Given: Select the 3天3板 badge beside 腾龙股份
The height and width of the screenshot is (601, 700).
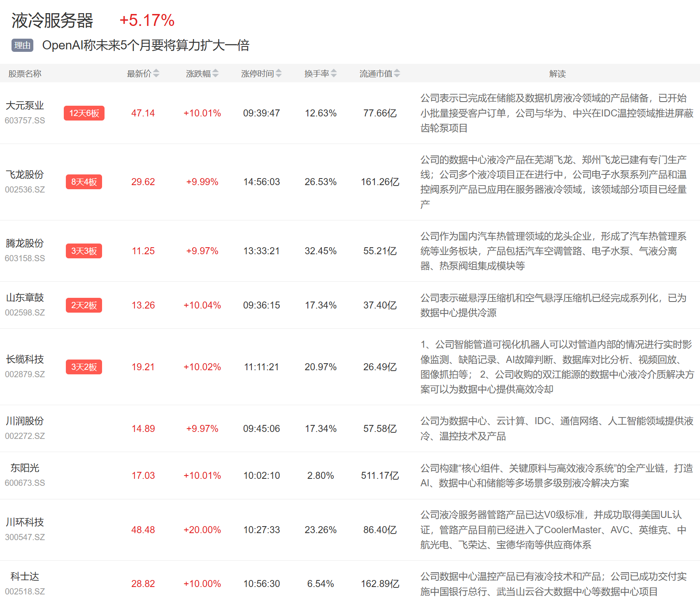Looking at the screenshot, I should coord(84,251).
